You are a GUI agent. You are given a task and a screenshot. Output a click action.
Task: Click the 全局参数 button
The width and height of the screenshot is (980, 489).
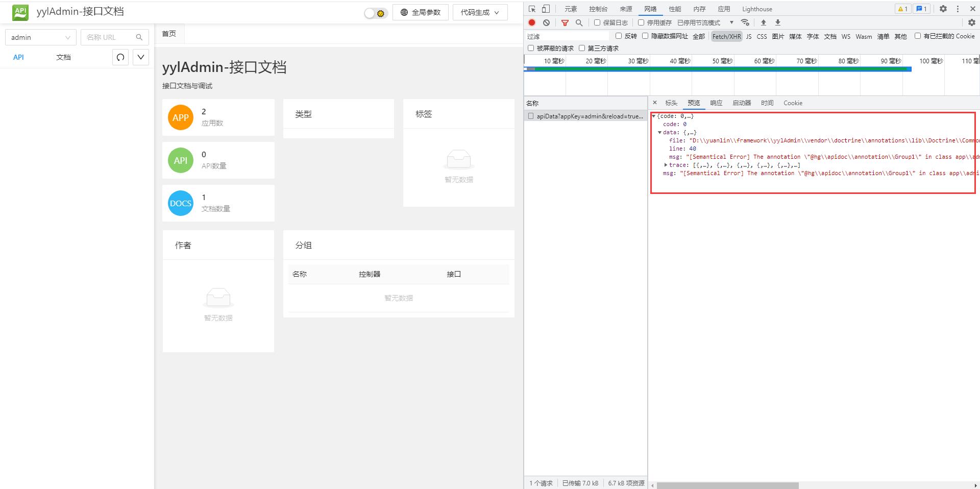[x=420, y=12]
